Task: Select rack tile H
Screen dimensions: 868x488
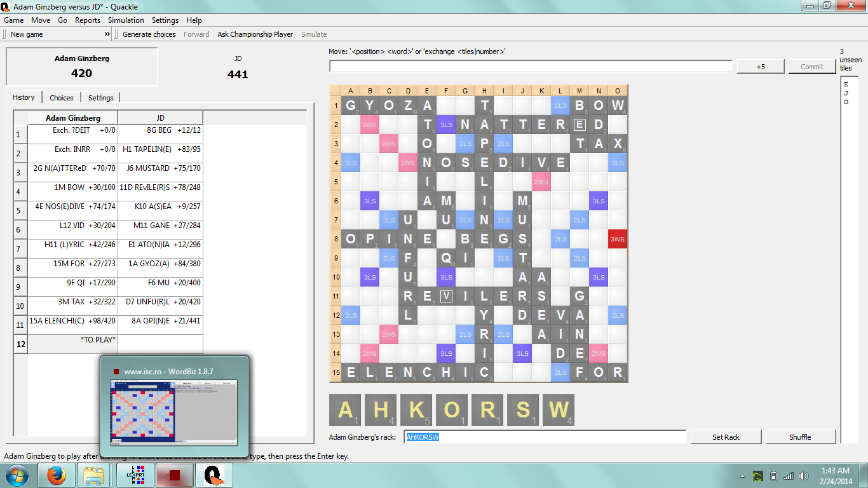Action: [x=381, y=410]
